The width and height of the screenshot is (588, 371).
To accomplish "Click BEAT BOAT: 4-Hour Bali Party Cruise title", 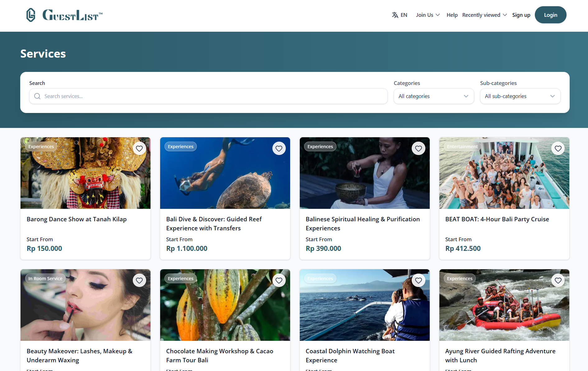I will (497, 219).
